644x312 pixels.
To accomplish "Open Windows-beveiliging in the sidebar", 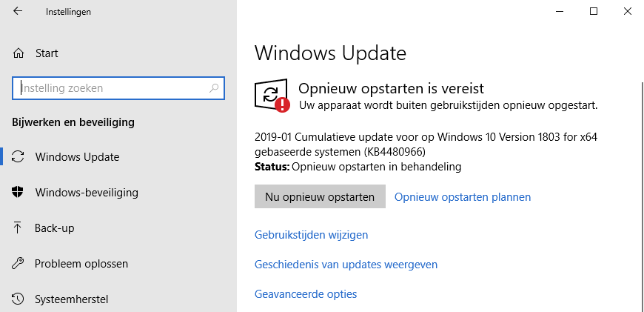I will click(86, 193).
